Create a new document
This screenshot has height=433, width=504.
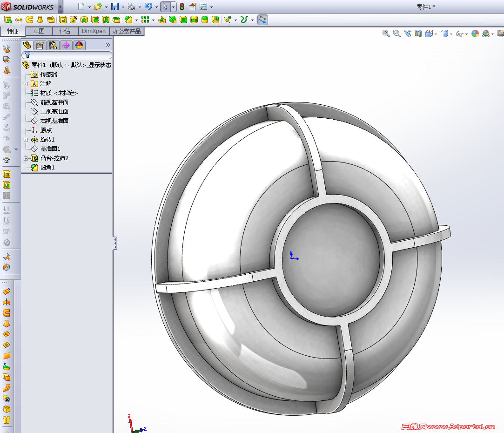(81, 7)
